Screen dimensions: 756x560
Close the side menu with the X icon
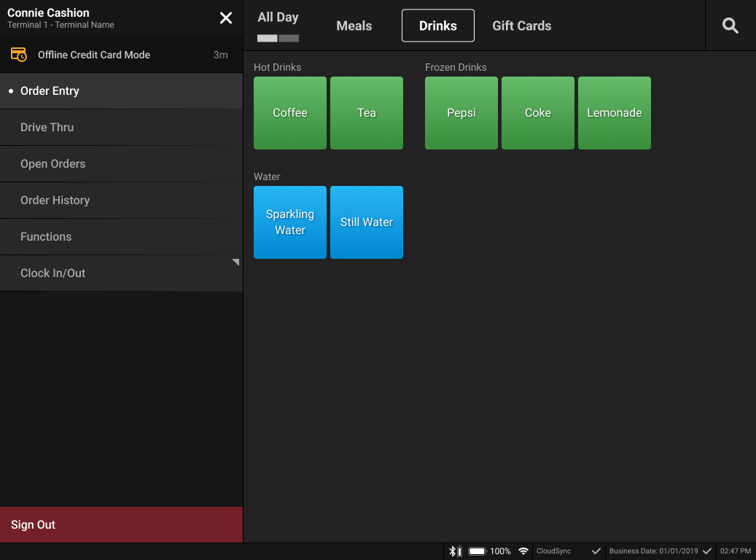225,18
